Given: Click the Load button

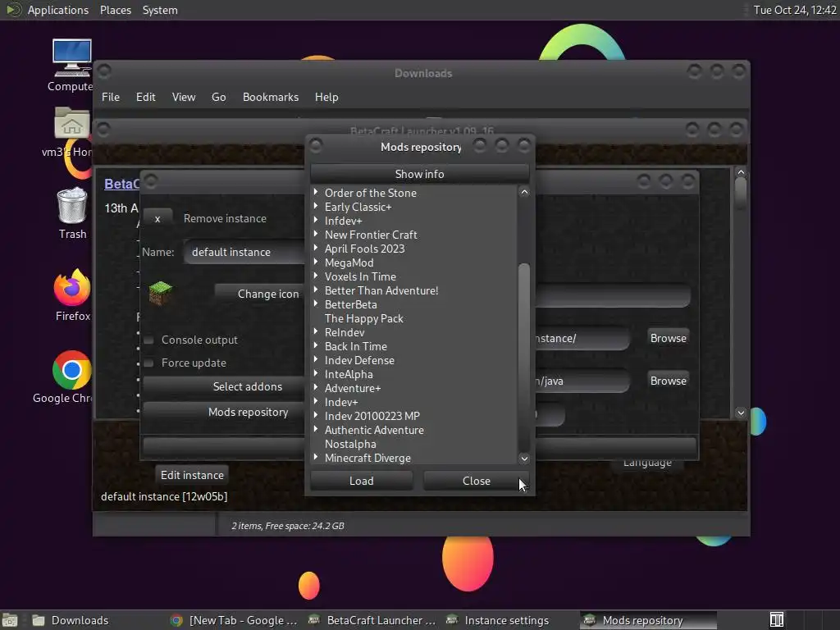Looking at the screenshot, I should tap(362, 481).
